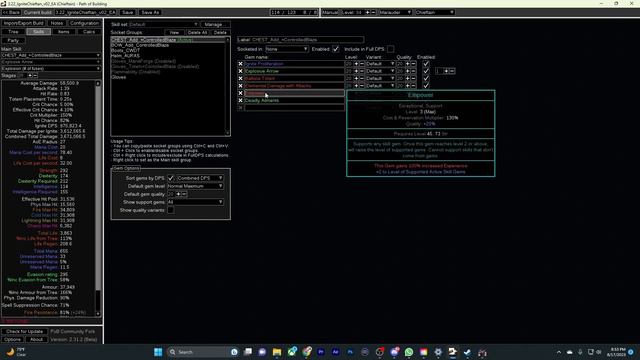The height and width of the screenshot is (360, 640).
Task: Open After Effects from taskbar
Action: coord(336,352)
